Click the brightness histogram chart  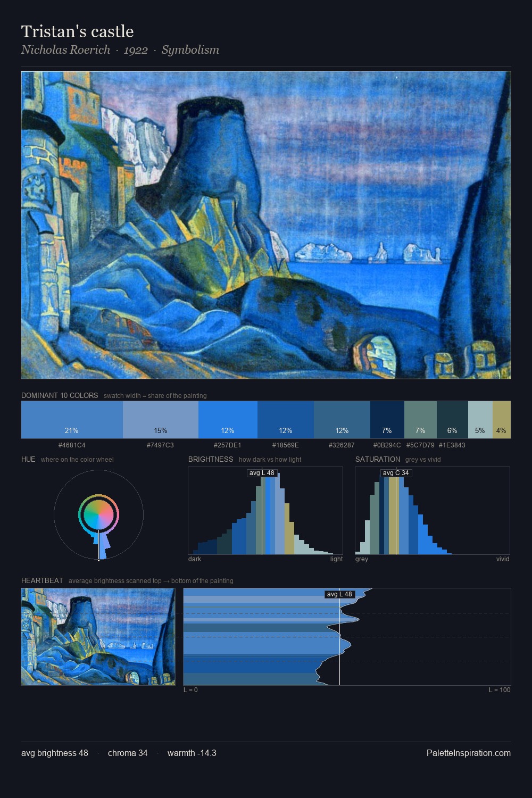(265, 511)
